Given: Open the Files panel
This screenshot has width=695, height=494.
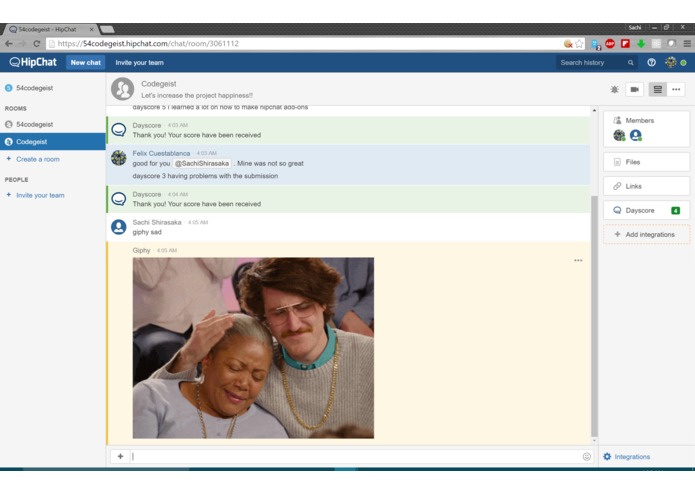Looking at the screenshot, I should [x=646, y=162].
